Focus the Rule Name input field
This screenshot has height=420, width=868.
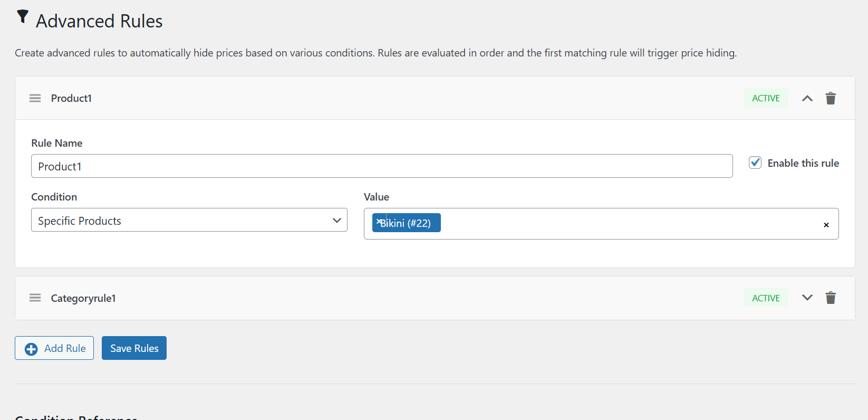tap(382, 166)
